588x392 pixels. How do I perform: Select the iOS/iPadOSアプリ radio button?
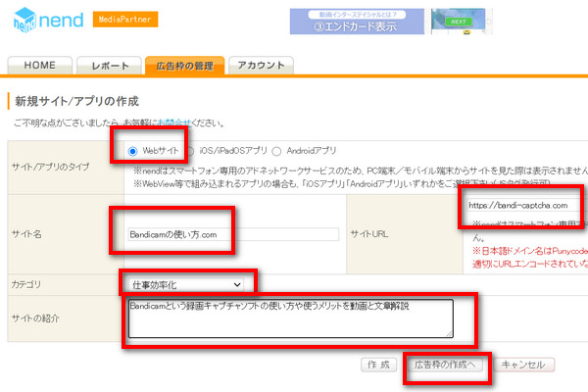190,151
